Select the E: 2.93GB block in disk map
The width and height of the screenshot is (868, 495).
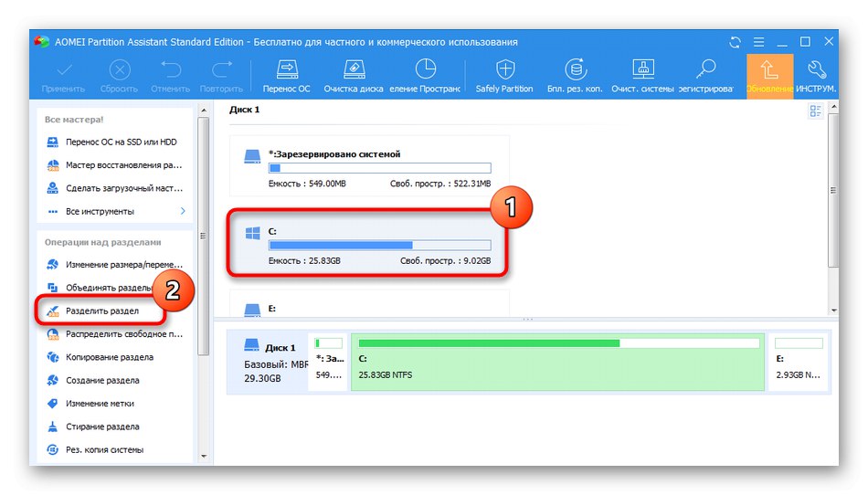pos(799,362)
